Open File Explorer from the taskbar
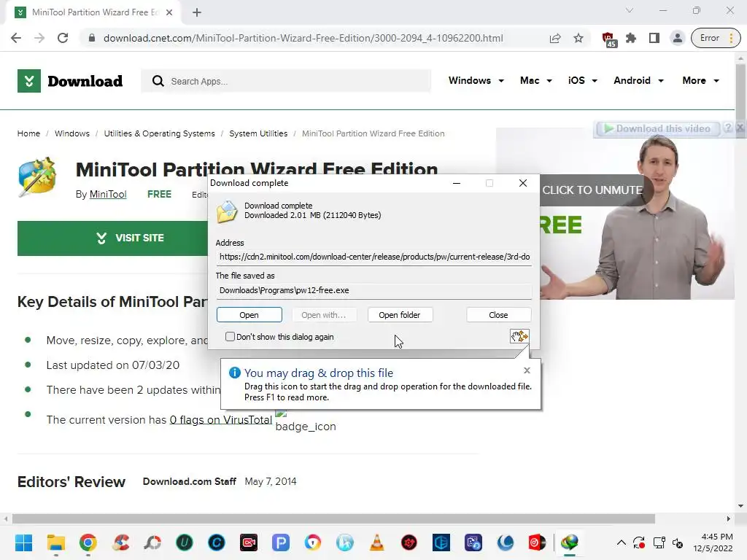Image resolution: width=747 pixels, height=560 pixels. click(x=55, y=542)
